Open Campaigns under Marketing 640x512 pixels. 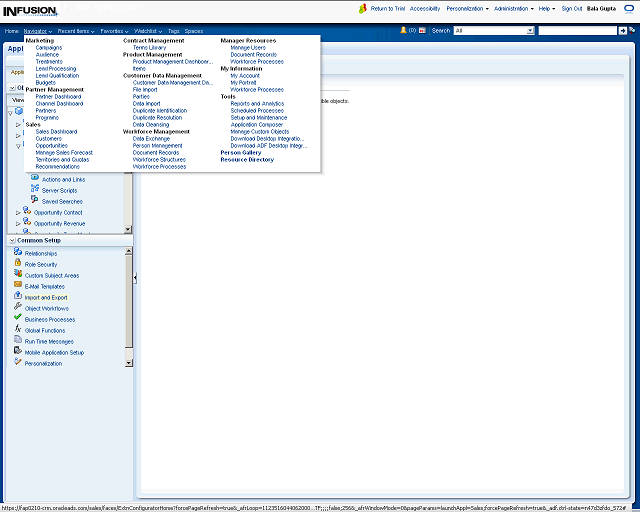click(x=48, y=47)
